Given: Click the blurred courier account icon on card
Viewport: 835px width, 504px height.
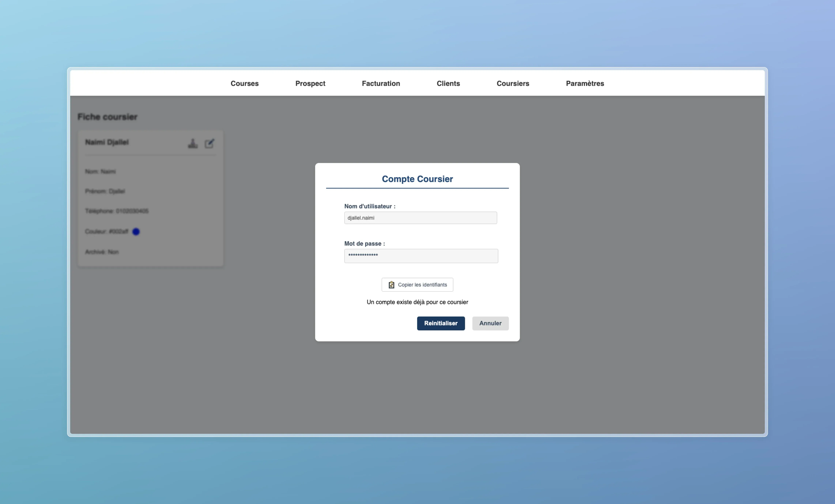Looking at the screenshot, I should (x=193, y=143).
